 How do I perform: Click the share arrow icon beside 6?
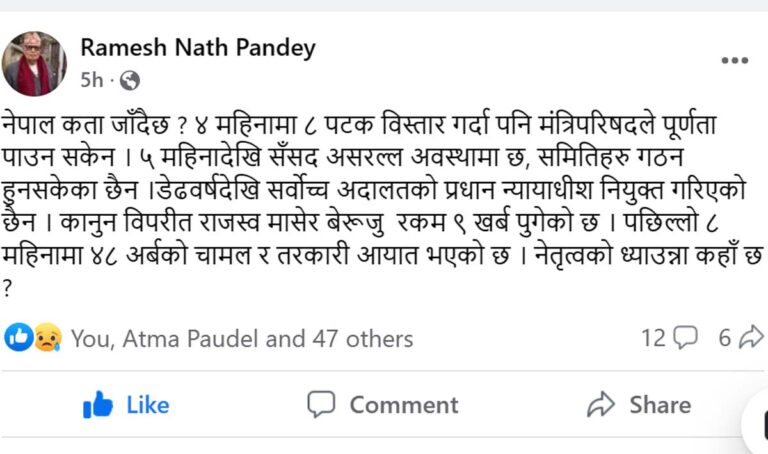750,338
